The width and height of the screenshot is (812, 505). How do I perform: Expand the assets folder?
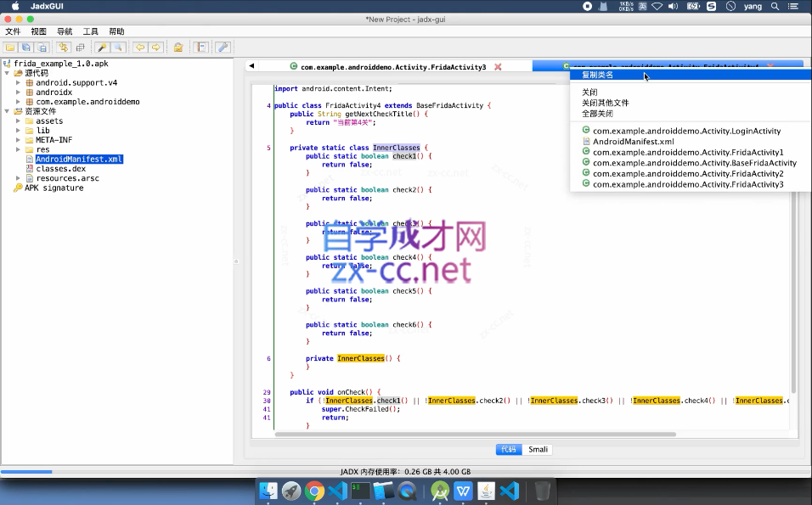(x=18, y=121)
